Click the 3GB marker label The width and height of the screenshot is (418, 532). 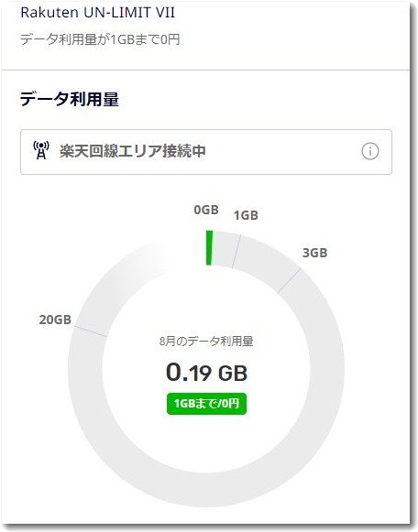(314, 253)
